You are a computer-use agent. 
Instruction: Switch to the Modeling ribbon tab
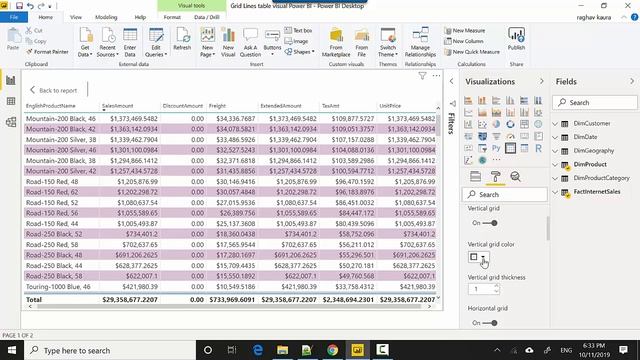tap(106, 17)
